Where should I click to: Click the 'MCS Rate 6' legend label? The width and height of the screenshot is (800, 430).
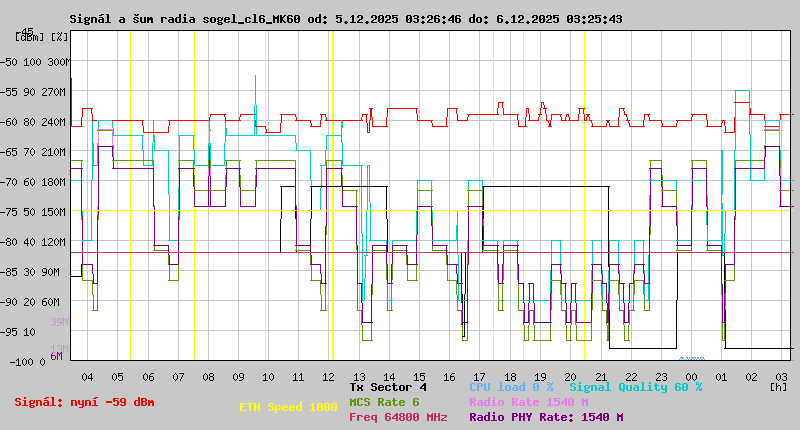click(384, 402)
